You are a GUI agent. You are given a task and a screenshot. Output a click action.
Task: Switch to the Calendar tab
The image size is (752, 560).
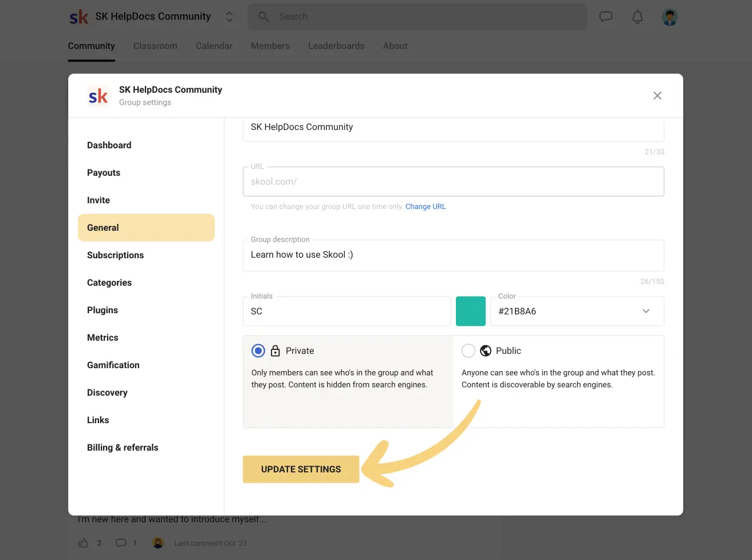(214, 46)
